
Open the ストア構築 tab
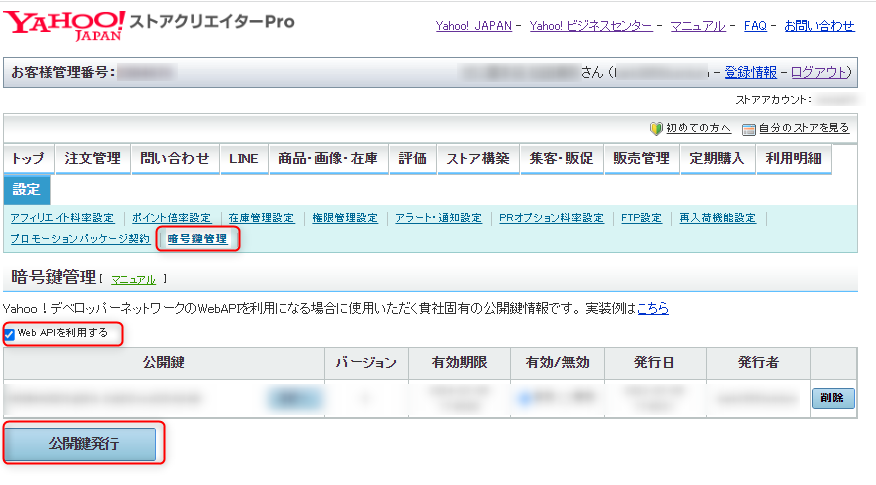(x=478, y=159)
